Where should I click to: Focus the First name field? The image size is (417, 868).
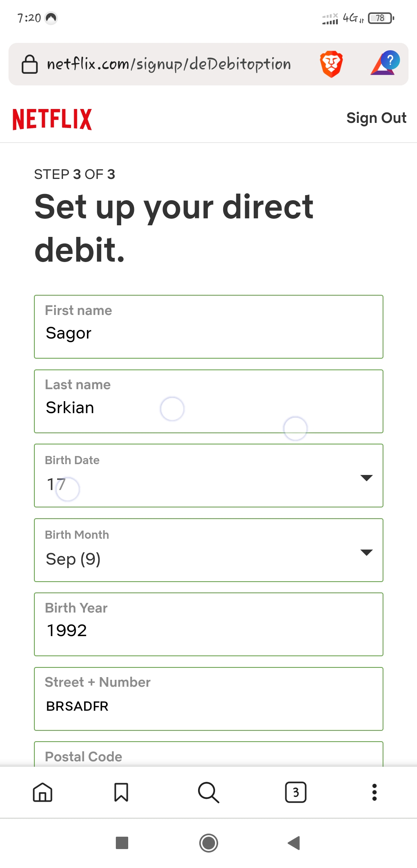tap(208, 327)
